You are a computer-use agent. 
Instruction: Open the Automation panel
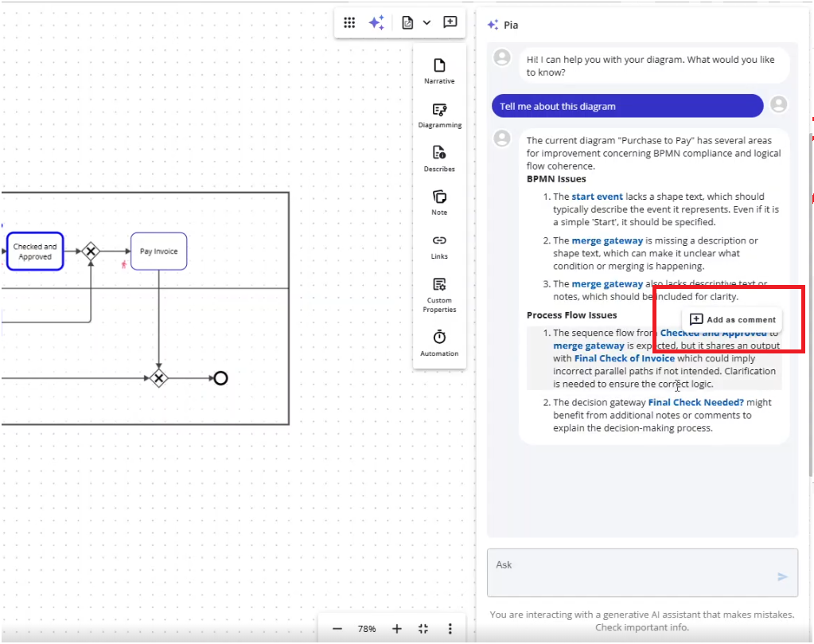pyautogui.click(x=439, y=342)
